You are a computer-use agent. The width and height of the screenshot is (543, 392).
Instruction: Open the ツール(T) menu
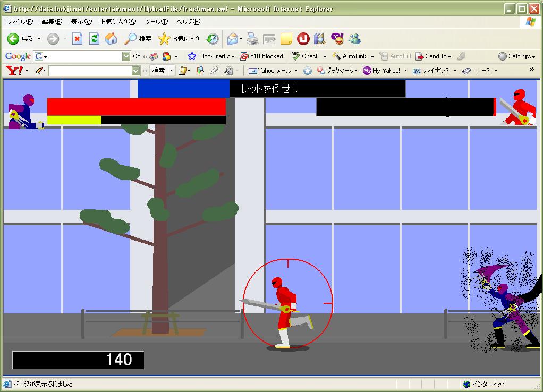pyautogui.click(x=156, y=22)
